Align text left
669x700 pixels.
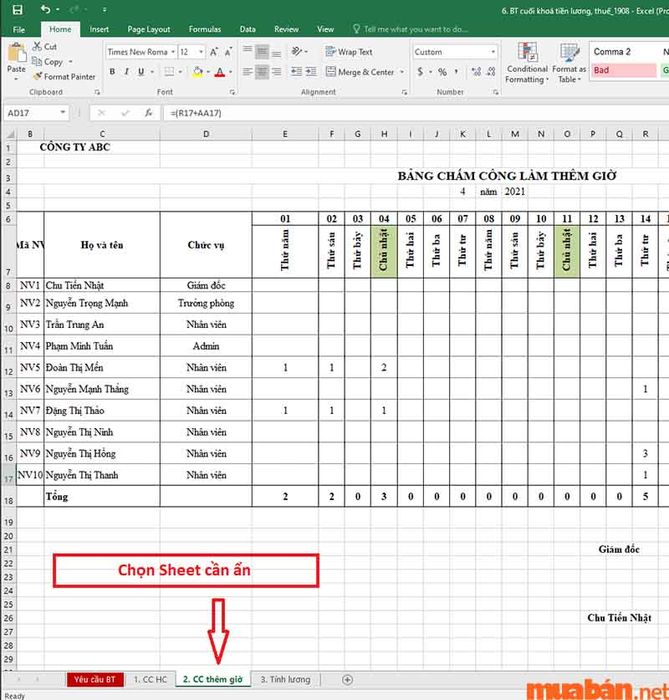[248, 71]
